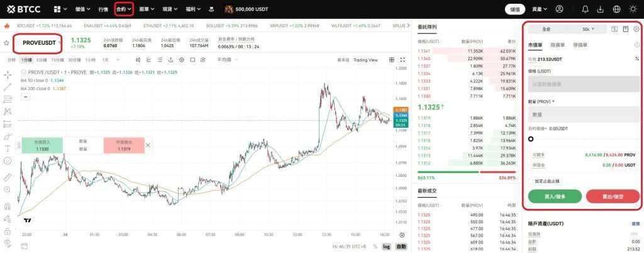Select the Trading View chart tab
This screenshot has height=253, width=644.
tap(365, 60)
